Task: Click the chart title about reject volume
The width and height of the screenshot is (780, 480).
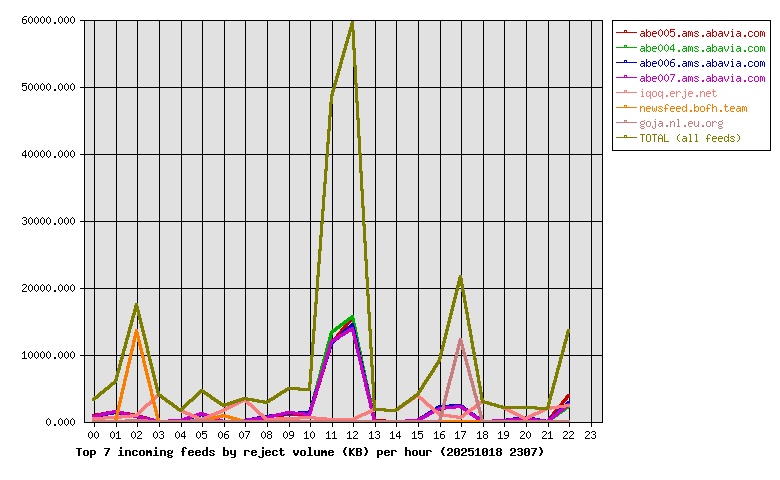Action: pos(310,452)
